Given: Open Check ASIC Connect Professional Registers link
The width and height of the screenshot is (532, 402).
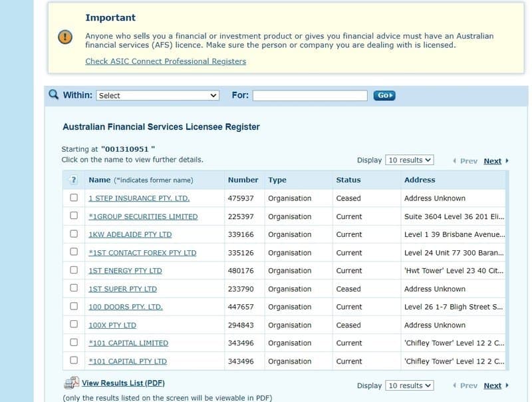Looking at the screenshot, I should pos(166,61).
